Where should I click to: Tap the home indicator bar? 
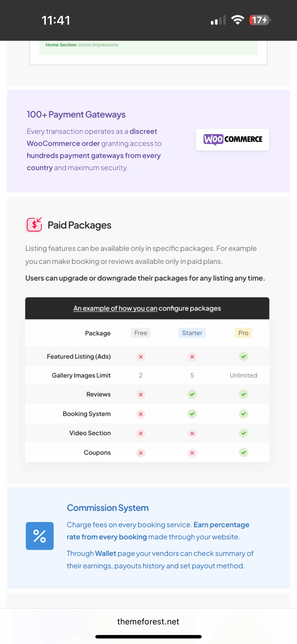tap(148, 637)
